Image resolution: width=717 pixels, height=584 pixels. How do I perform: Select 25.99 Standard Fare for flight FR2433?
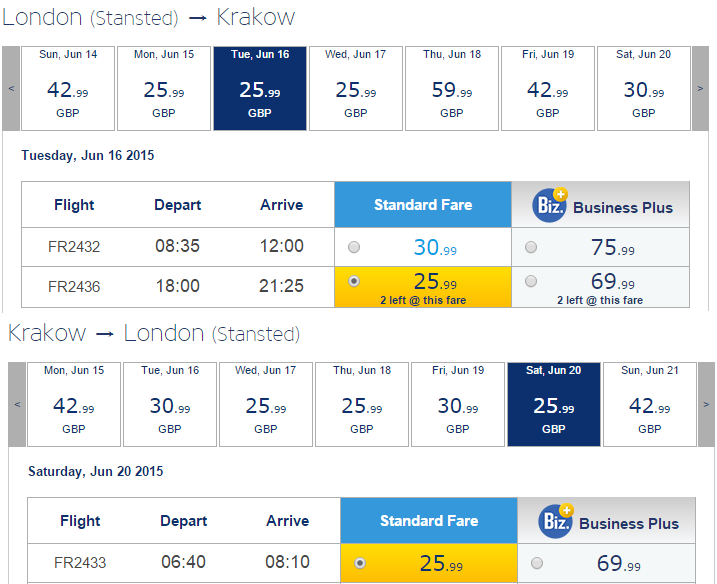[360, 563]
